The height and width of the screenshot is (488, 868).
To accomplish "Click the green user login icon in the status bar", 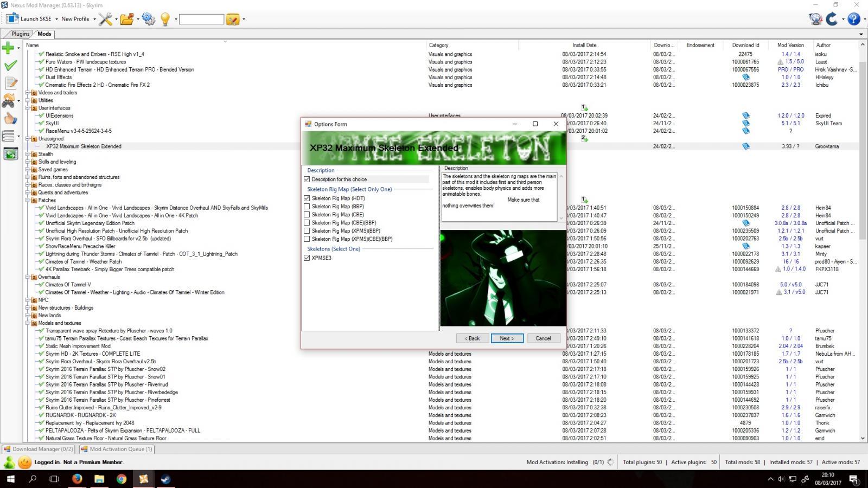I will 9,463.
